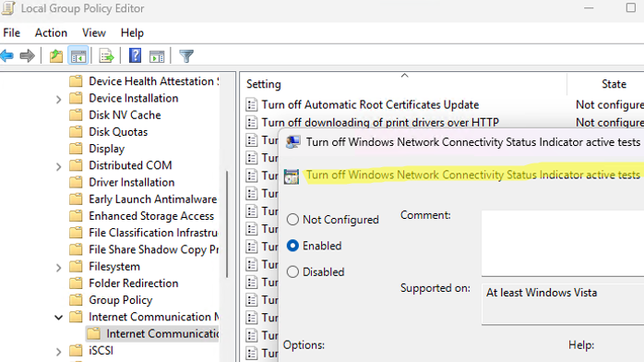The height and width of the screenshot is (362, 644).
Task: Click the Forward arrow toolbar icon
Action: click(x=27, y=56)
